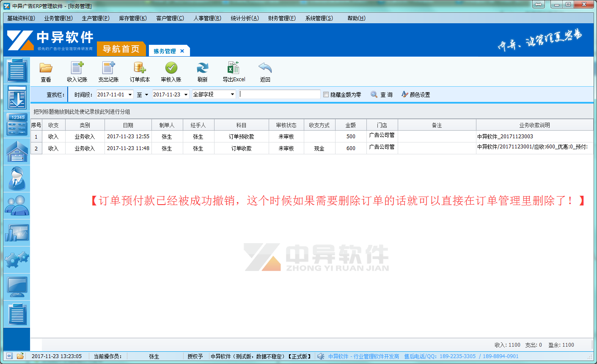Screen dimensions: 597x364
Task: Click the sidebar document download-arrow icon
Action: tap(17, 98)
